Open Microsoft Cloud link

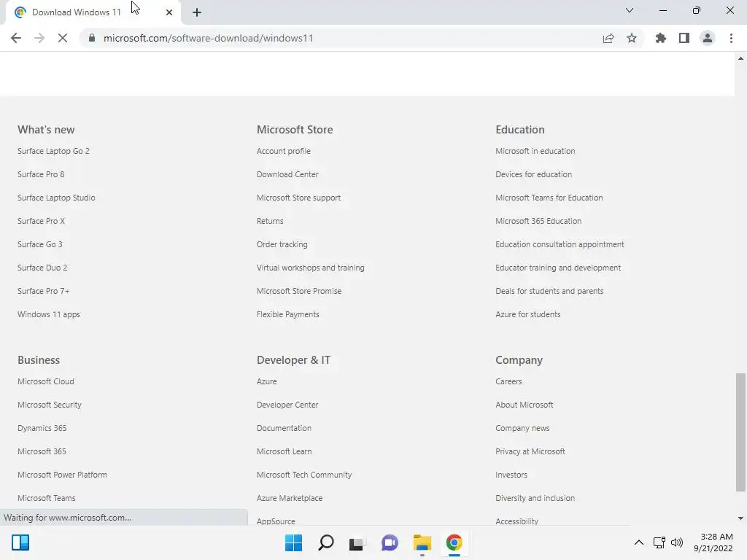(46, 381)
